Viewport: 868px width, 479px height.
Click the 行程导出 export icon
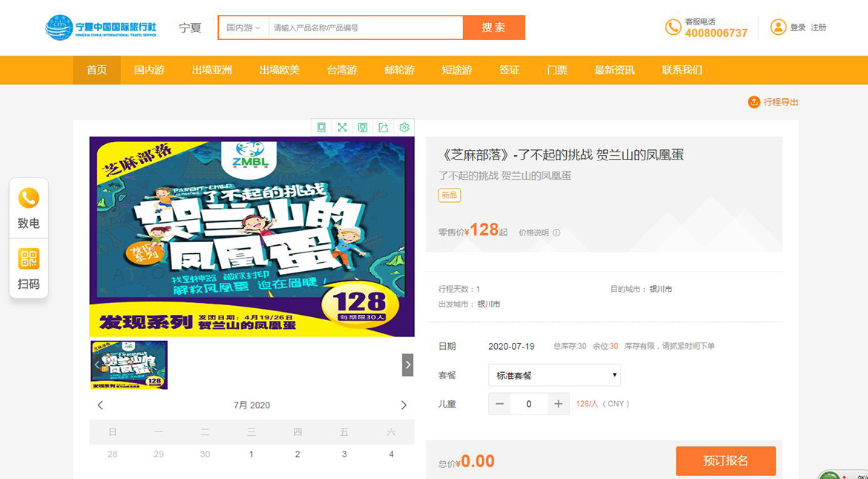click(x=754, y=102)
